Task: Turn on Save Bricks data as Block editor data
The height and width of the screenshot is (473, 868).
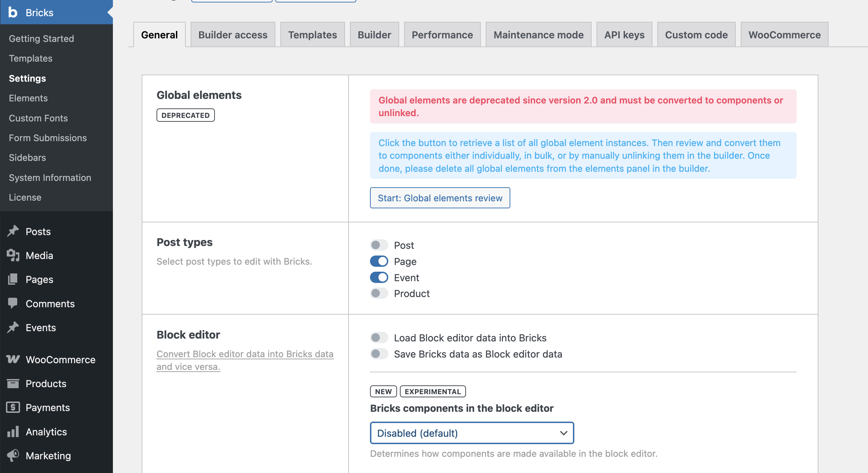Action: pyautogui.click(x=379, y=354)
